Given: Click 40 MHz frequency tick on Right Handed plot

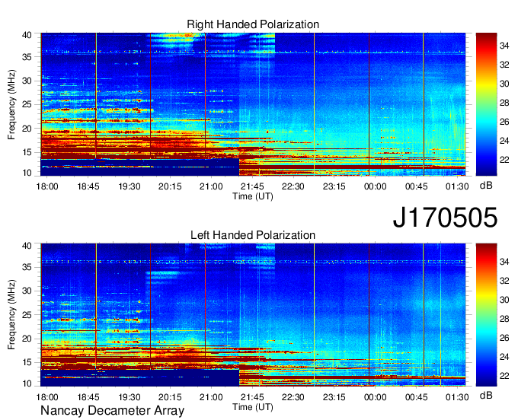Looking at the screenshot, I should pyautogui.click(x=27, y=35).
